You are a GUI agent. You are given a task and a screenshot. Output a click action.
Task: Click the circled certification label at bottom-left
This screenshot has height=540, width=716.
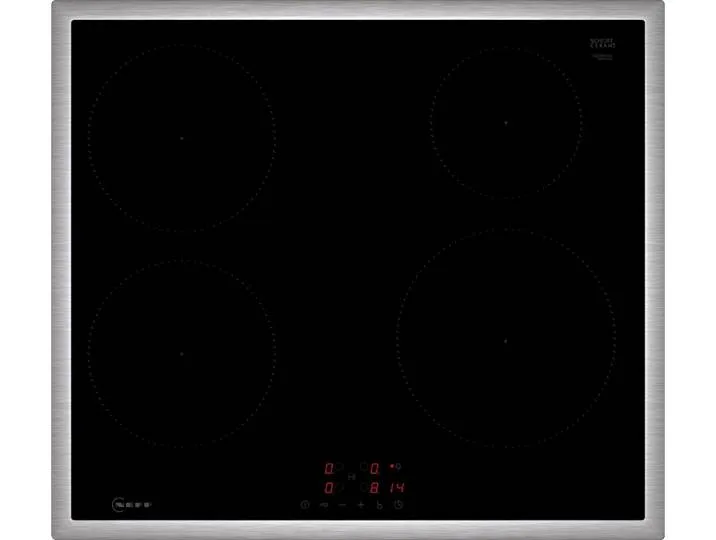point(132,504)
